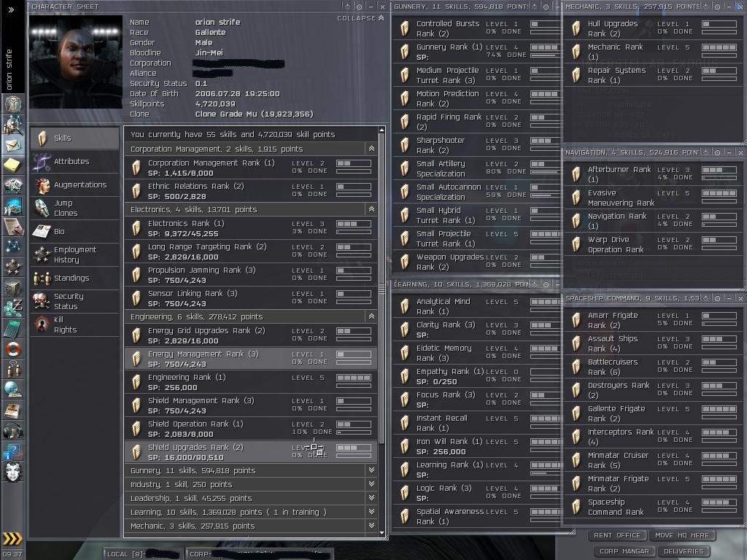Open the Contracts signing-hand icon
747x560 pixels.
13,227
